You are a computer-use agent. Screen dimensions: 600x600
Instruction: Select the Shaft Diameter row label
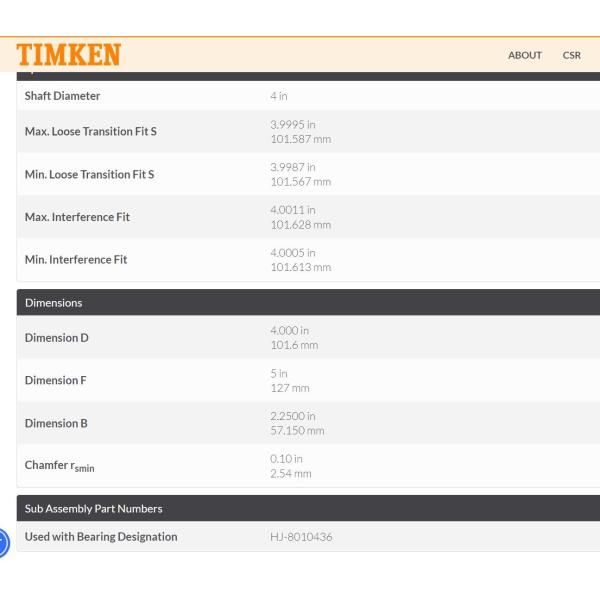click(x=62, y=96)
